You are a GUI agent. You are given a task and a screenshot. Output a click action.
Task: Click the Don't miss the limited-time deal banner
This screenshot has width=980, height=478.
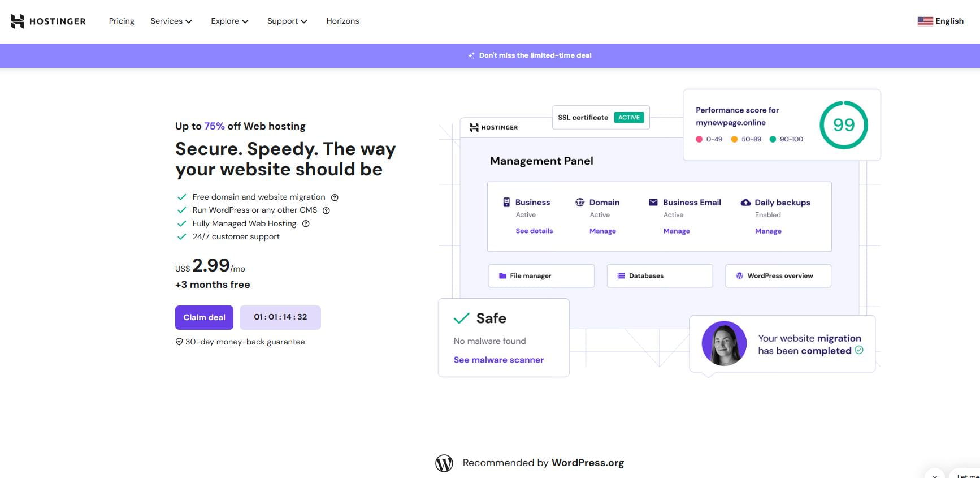pos(490,55)
